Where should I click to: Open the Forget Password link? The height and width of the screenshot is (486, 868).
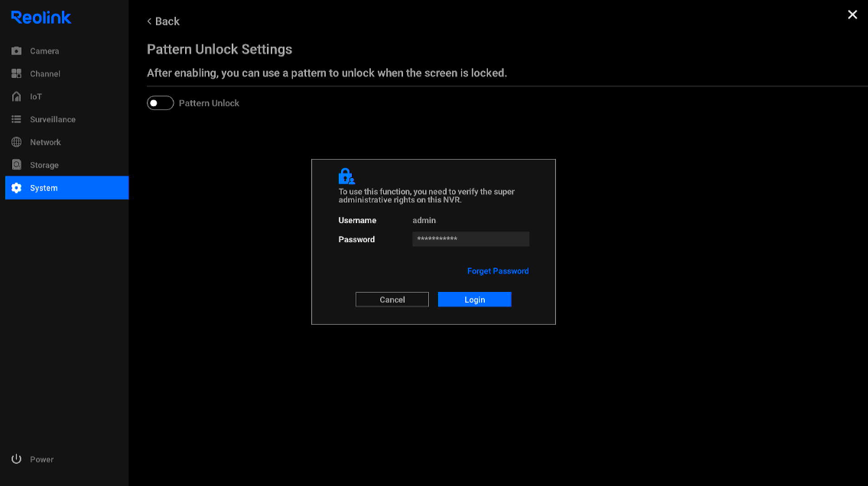498,271
